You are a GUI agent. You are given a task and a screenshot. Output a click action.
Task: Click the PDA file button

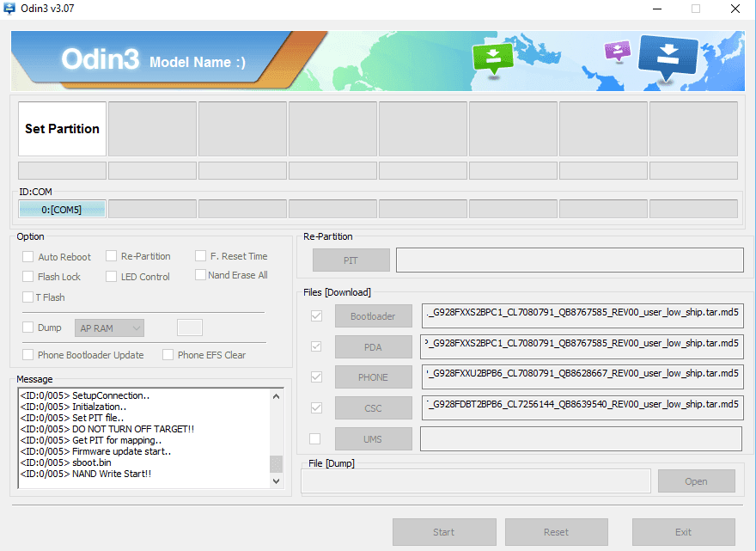[x=373, y=347]
